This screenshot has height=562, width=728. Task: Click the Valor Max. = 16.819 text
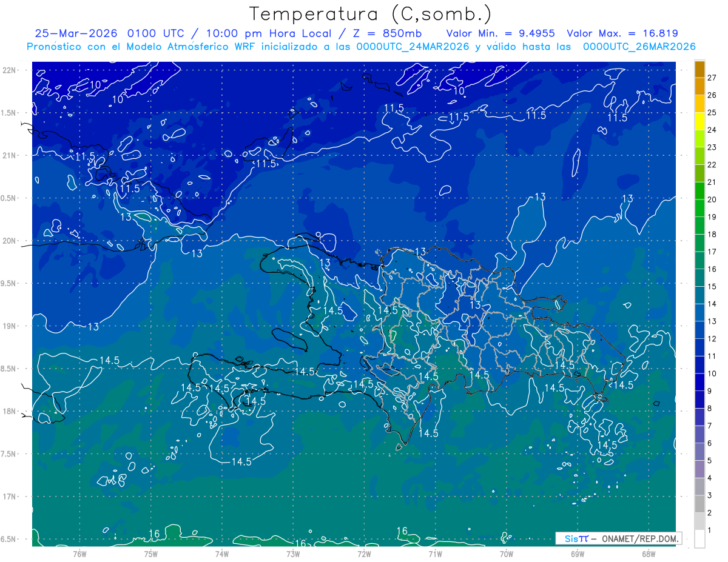click(x=622, y=33)
